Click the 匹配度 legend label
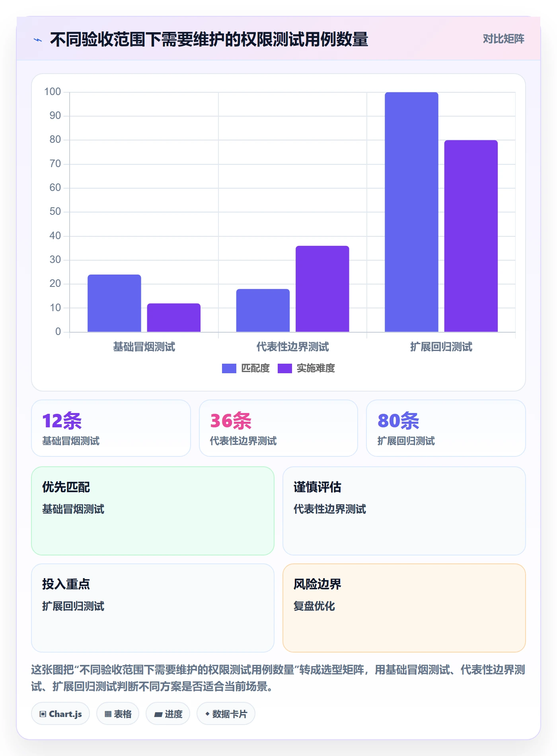 coord(255,368)
